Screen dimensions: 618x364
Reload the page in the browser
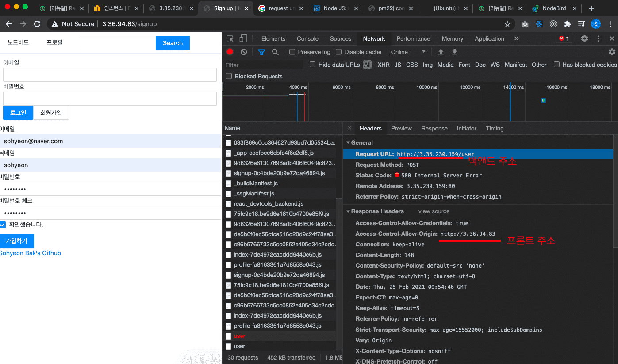[x=37, y=24]
